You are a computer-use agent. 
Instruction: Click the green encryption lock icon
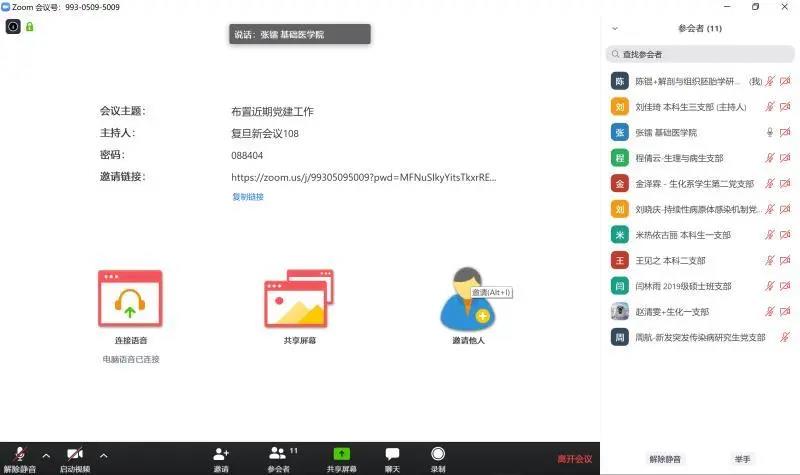pyautogui.click(x=30, y=26)
